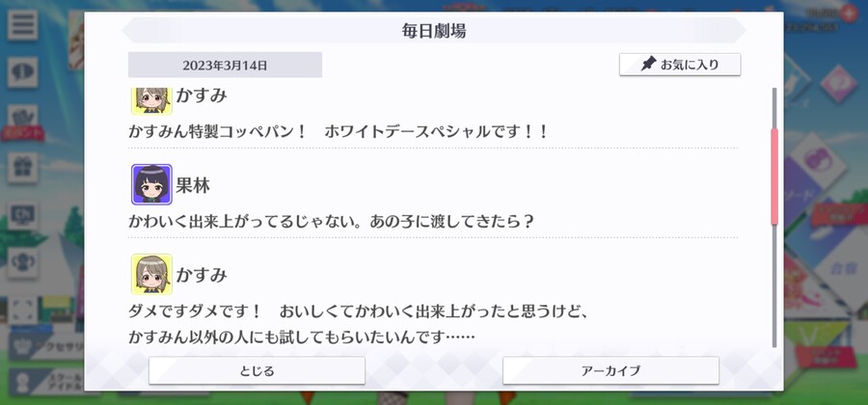Click the 毎日劇場 title header
The image size is (868, 405).
tap(434, 31)
